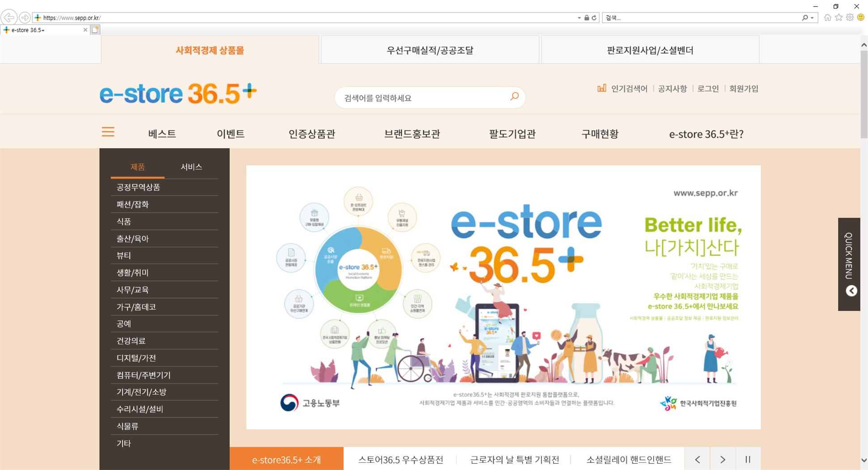Open browser favorites star icon

[838, 17]
